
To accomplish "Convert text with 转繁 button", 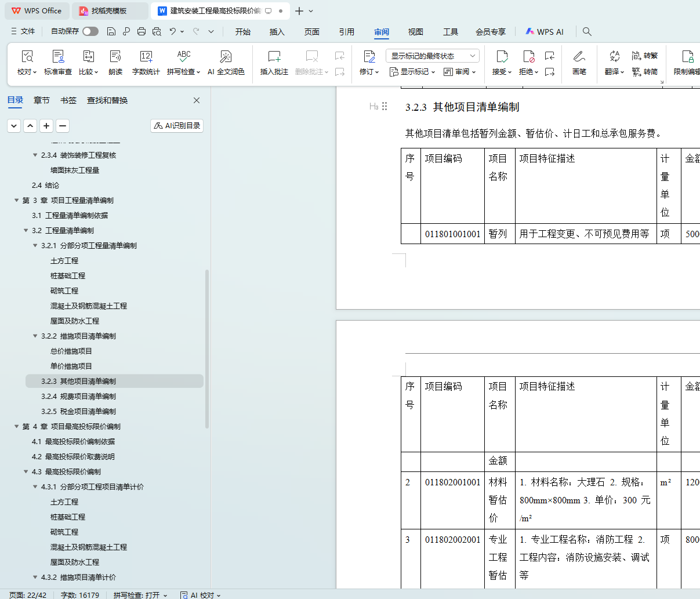I will (645, 56).
